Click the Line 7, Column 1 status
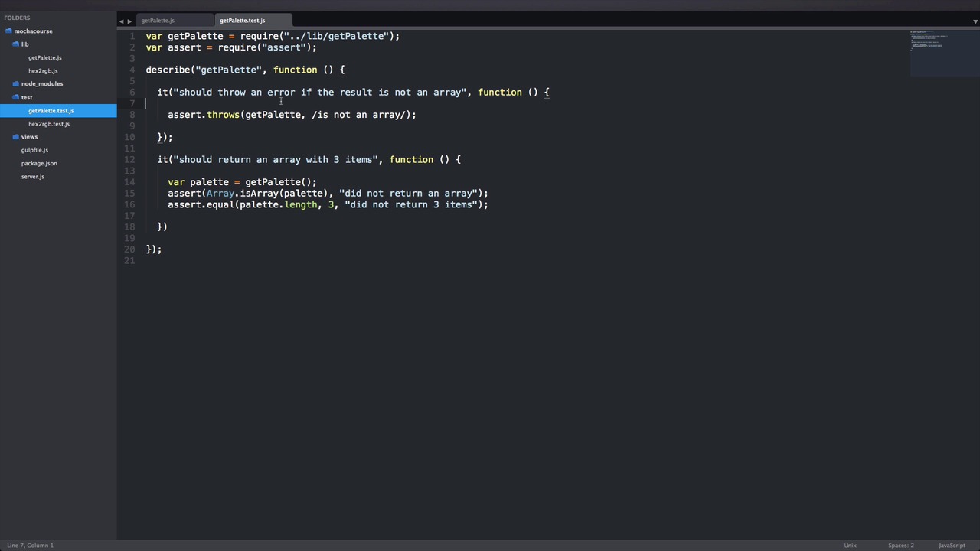980x551 pixels. 31,546
